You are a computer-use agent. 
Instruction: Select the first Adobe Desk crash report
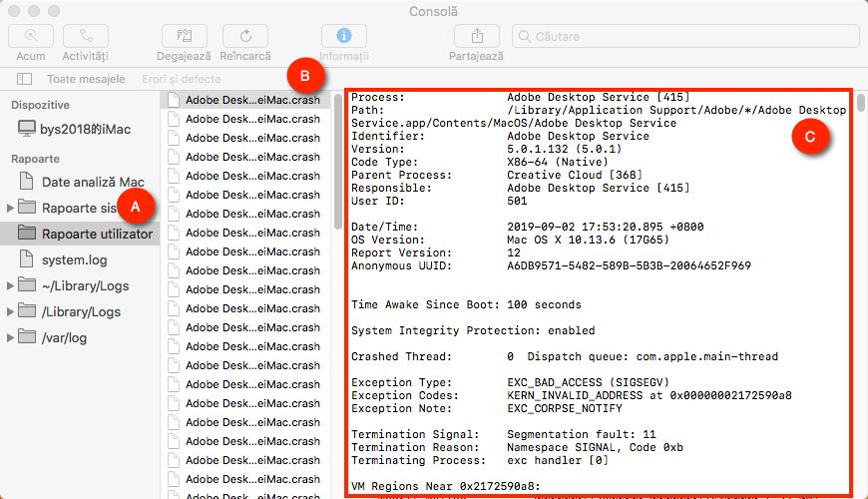pos(245,100)
